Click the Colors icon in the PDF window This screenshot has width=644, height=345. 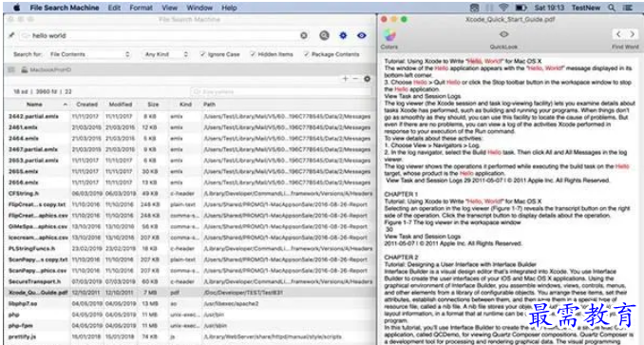click(388, 35)
